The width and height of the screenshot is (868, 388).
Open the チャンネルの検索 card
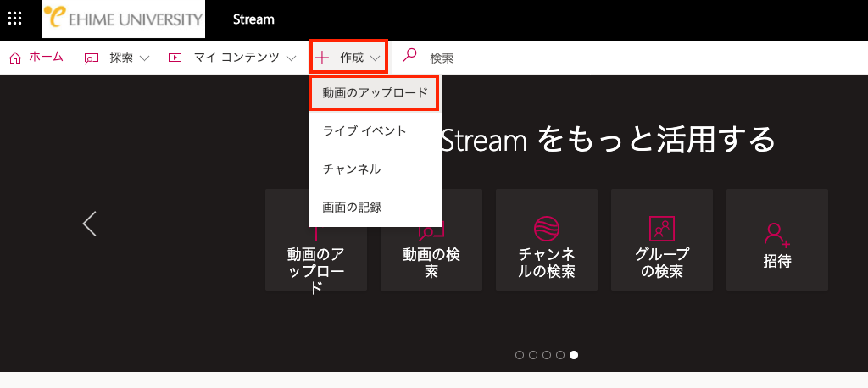click(547, 240)
